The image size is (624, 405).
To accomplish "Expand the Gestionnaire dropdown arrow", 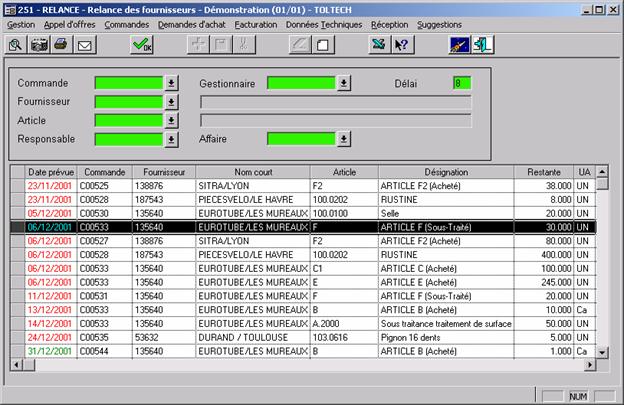I will pyautogui.click(x=344, y=83).
